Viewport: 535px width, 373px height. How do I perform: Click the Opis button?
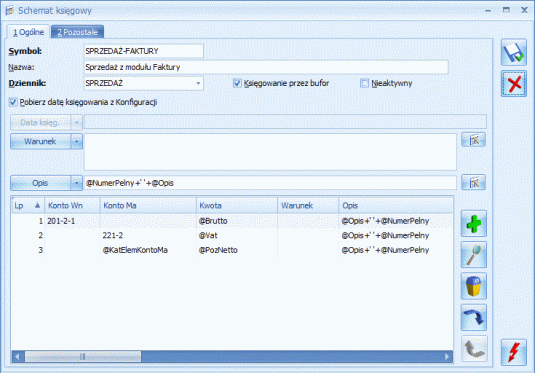pyautogui.click(x=40, y=183)
